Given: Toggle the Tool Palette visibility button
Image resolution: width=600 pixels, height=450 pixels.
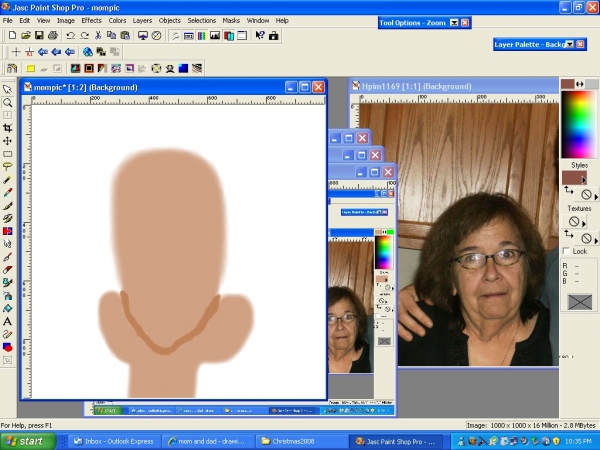Looking at the screenshot, I should click(x=175, y=36).
